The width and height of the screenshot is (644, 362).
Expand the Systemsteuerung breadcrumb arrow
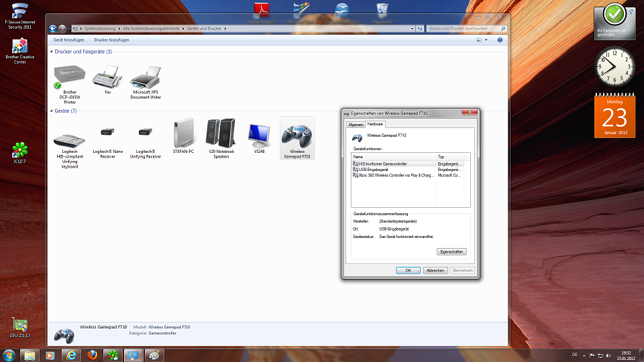point(119,29)
